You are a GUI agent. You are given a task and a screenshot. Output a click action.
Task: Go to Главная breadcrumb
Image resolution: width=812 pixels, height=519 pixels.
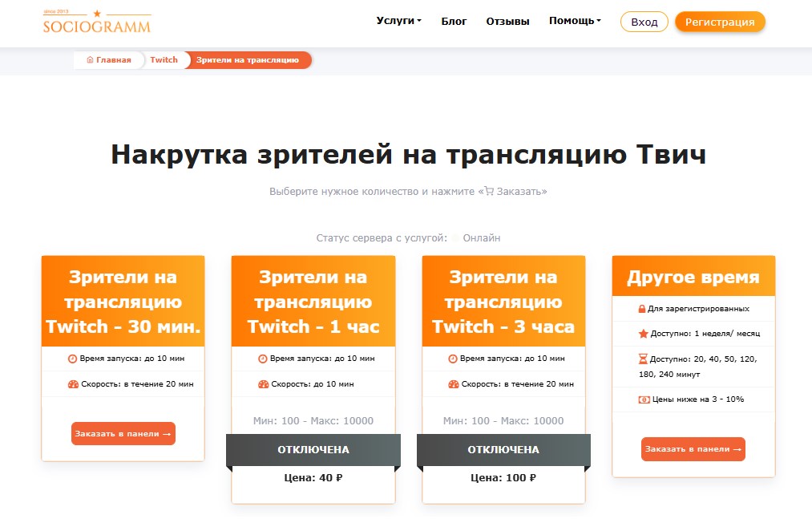[109, 59]
